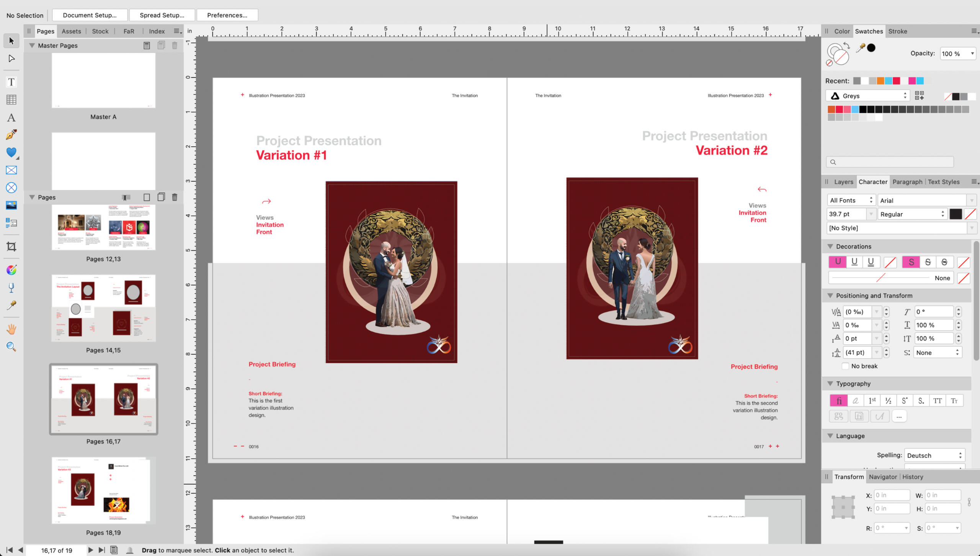Open Document Setup dialog
Viewport: 980px width, 556px height.
tap(90, 15)
